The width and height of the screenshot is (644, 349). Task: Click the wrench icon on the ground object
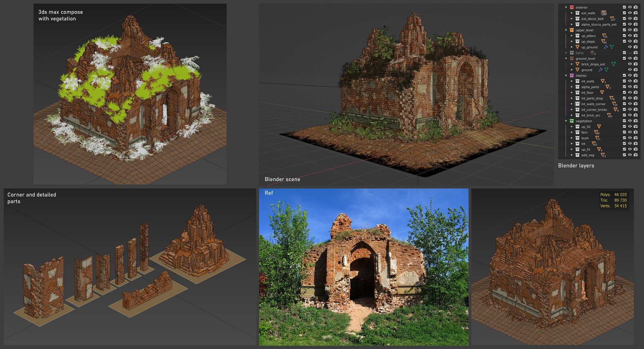(600, 70)
